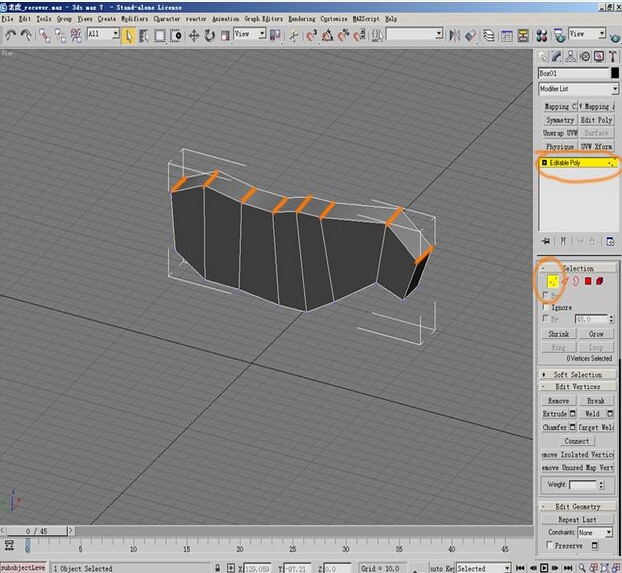
Task: Open the Graph Editors menu
Action: coord(263,19)
